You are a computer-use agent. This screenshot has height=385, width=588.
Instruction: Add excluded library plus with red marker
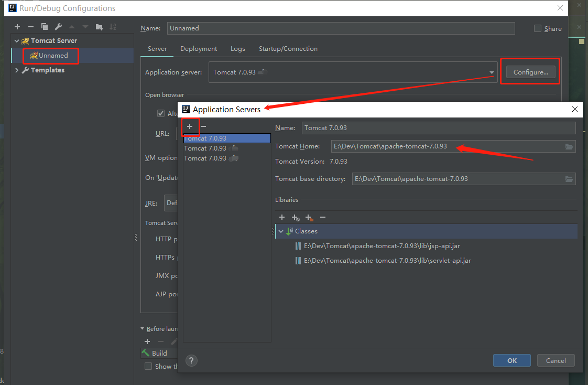(x=309, y=217)
